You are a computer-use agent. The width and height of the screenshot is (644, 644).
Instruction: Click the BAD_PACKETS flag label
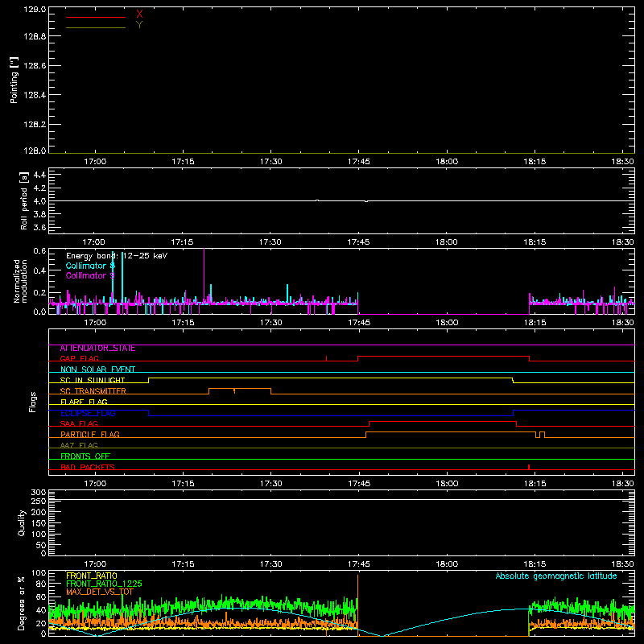click(x=88, y=467)
